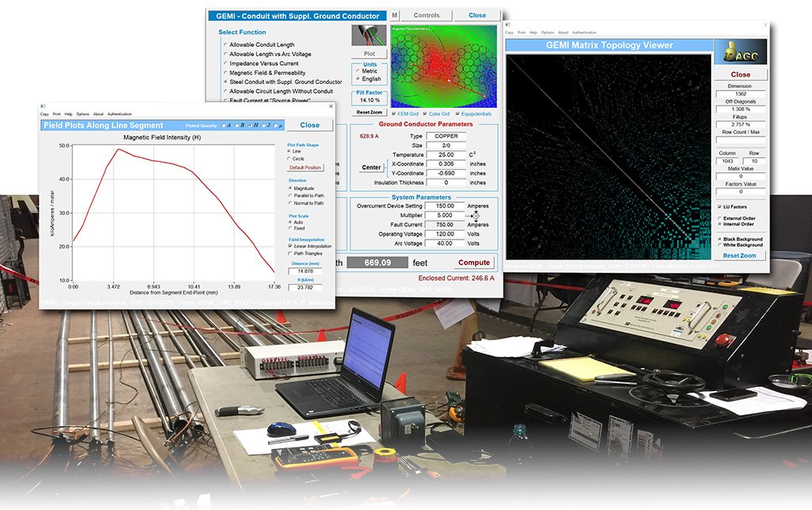This screenshot has height=510, width=812.
Task: Click Close button in Field Plots window
Action: (x=310, y=125)
